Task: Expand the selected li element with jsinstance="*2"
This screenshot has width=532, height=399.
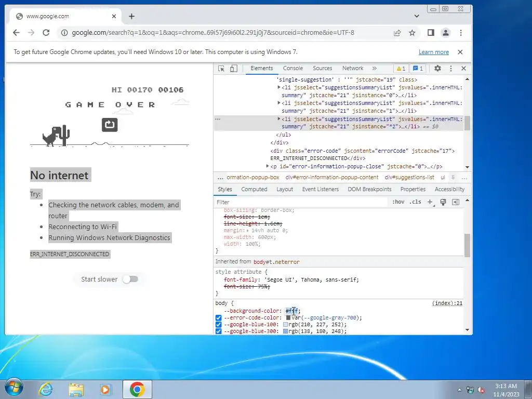Action: (x=279, y=119)
